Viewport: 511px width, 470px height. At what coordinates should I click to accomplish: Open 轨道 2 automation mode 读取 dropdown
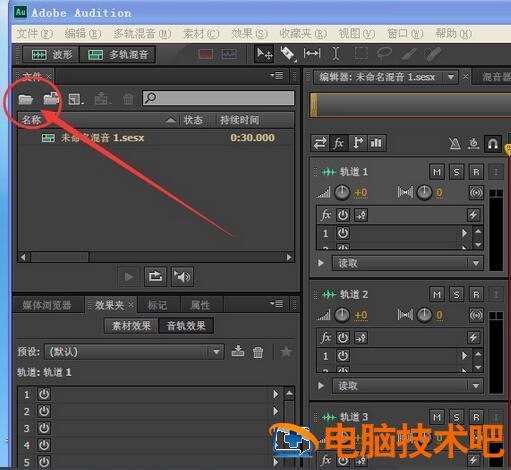tap(407, 386)
